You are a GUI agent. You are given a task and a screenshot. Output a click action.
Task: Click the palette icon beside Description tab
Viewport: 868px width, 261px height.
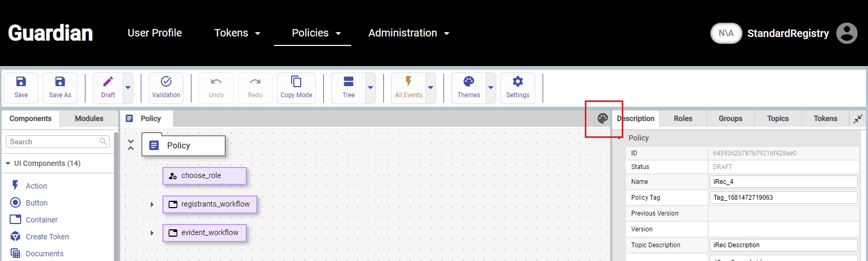click(603, 118)
